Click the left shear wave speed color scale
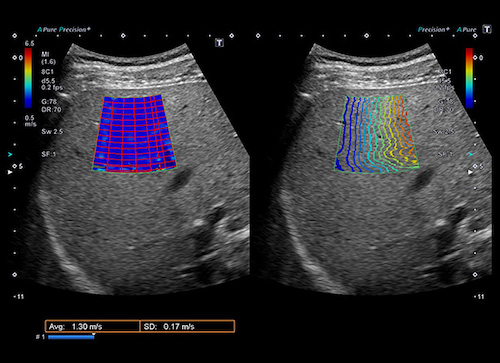 [x=28, y=78]
